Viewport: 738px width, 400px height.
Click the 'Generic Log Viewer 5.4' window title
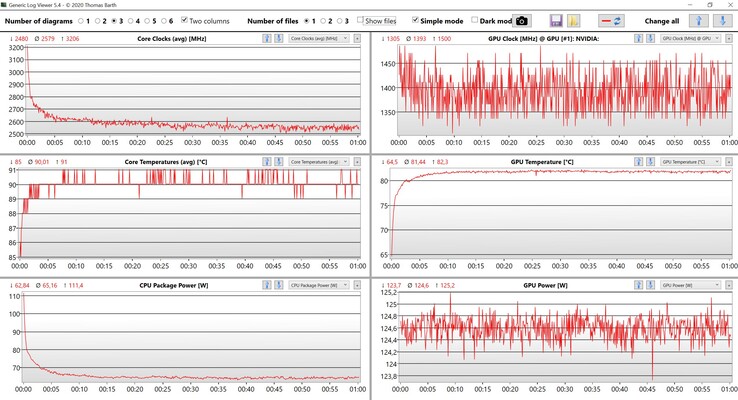(63, 5)
